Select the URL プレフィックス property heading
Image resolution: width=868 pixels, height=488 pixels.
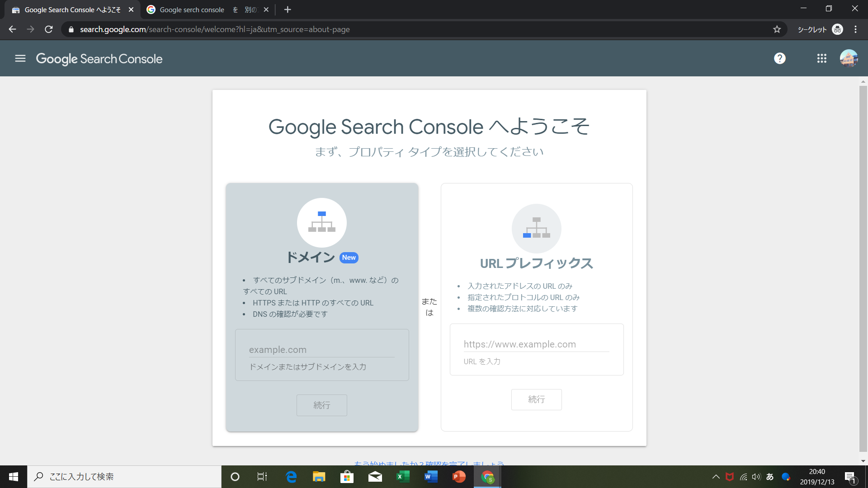(537, 263)
